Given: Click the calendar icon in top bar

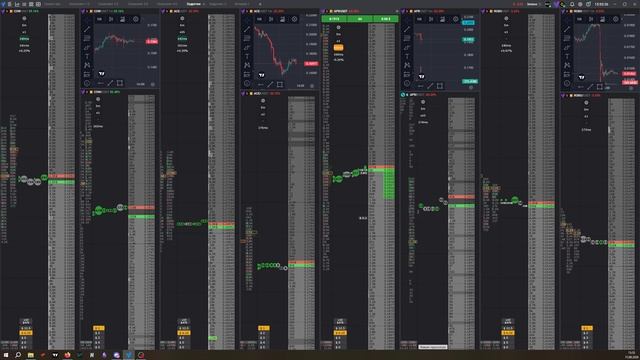Looking at the screenshot, I should point(588,4).
